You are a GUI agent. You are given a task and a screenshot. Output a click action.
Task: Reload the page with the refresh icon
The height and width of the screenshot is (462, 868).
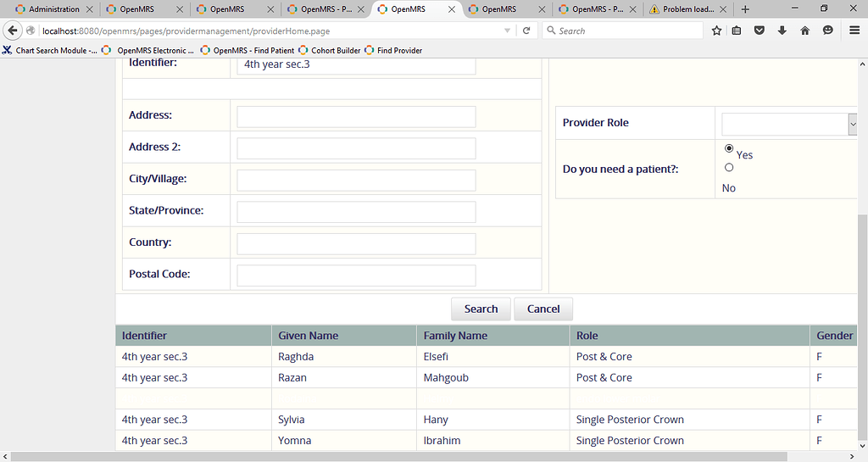pos(526,31)
